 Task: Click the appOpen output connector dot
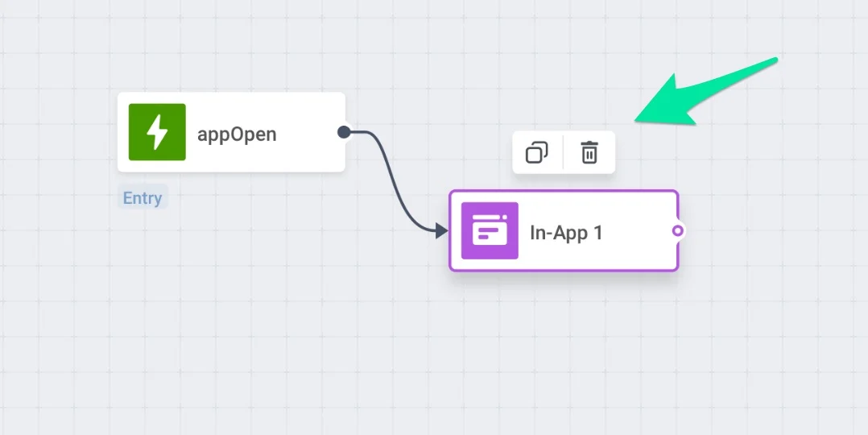coord(344,132)
